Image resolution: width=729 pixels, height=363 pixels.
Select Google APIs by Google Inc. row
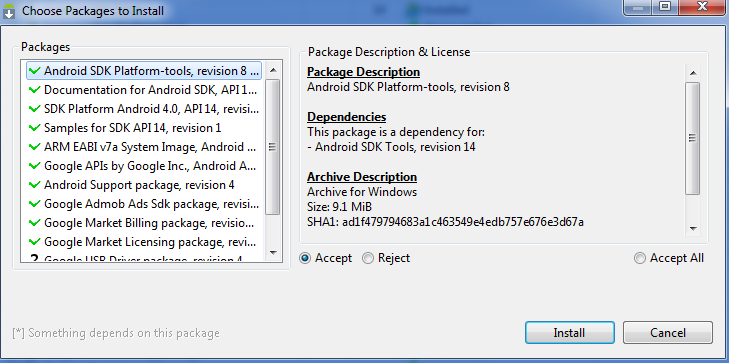(x=144, y=166)
